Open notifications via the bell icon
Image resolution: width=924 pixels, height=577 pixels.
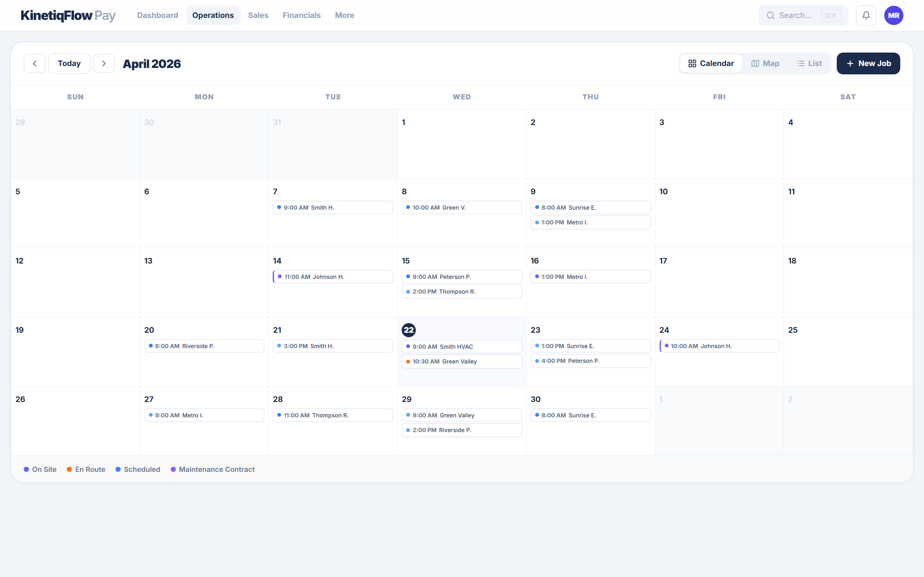tap(866, 15)
